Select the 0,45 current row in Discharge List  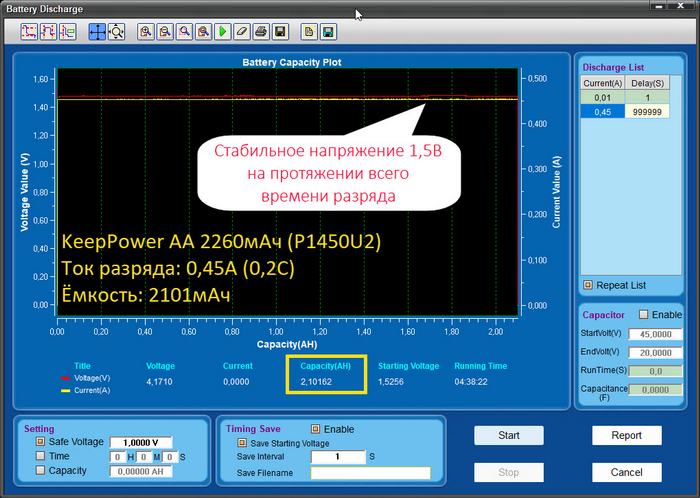(603, 112)
